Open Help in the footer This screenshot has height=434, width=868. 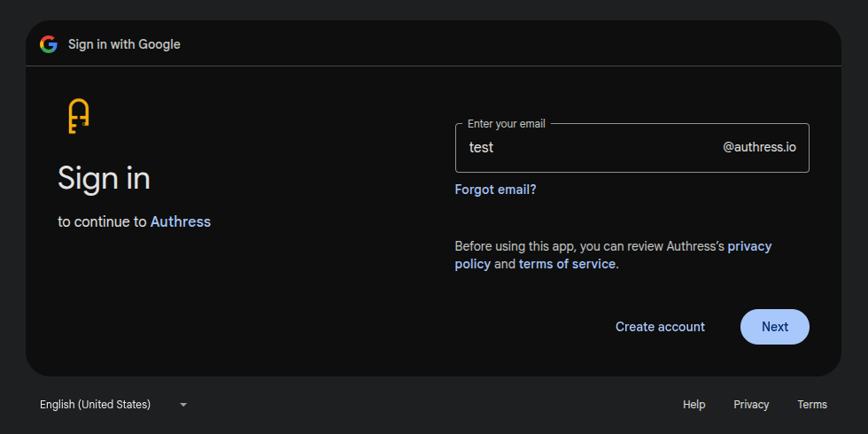(694, 405)
